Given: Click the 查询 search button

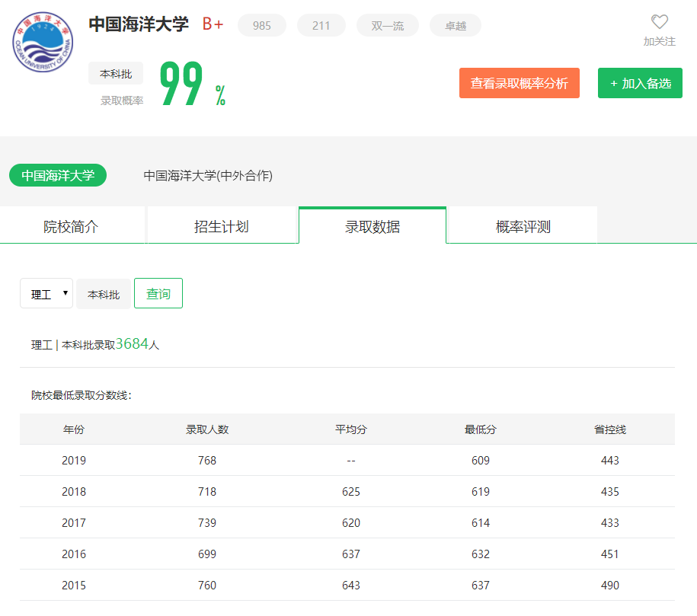Looking at the screenshot, I should (x=158, y=293).
